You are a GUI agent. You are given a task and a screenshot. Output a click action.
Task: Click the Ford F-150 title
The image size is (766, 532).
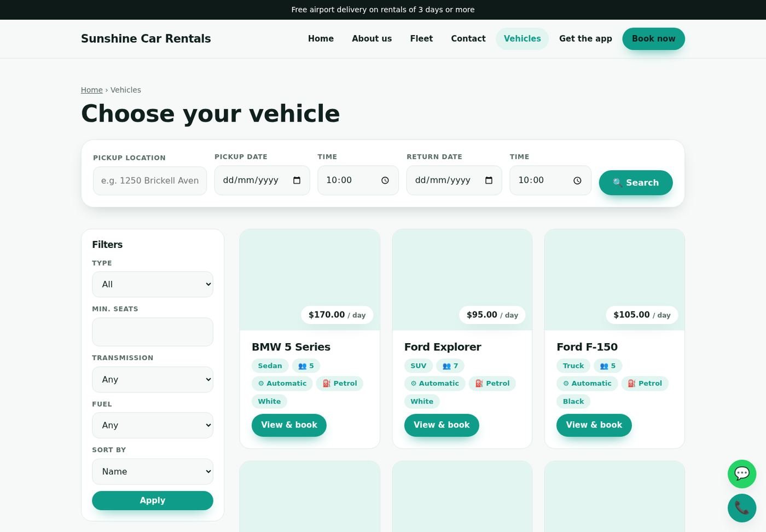click(x=587, y=347)
